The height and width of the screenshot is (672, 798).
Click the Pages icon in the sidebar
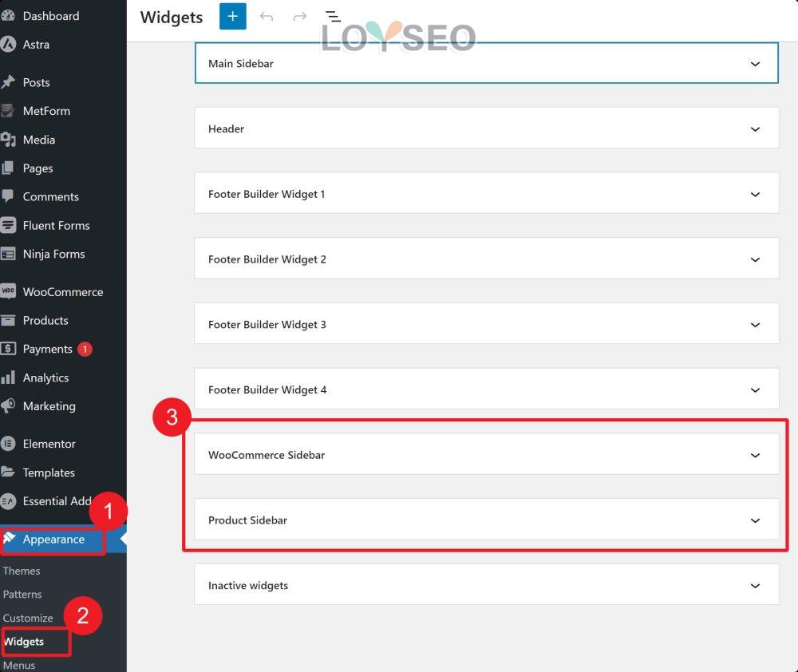[7, 168]
